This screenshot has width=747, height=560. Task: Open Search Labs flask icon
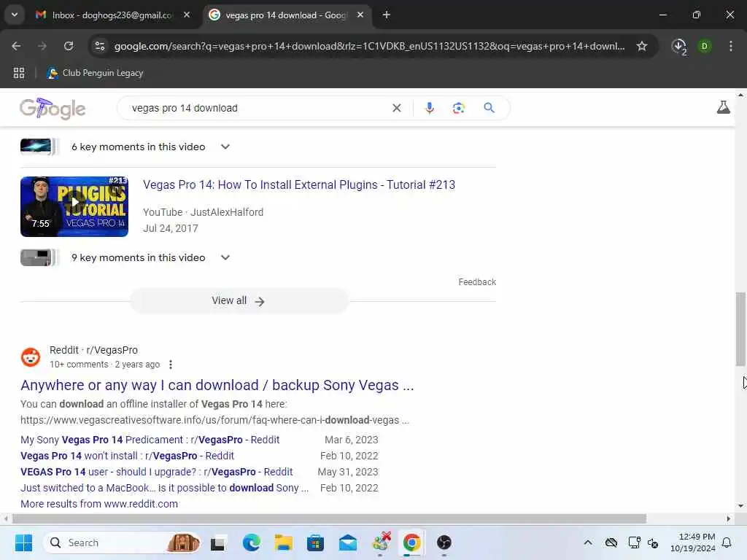point(723,107)
